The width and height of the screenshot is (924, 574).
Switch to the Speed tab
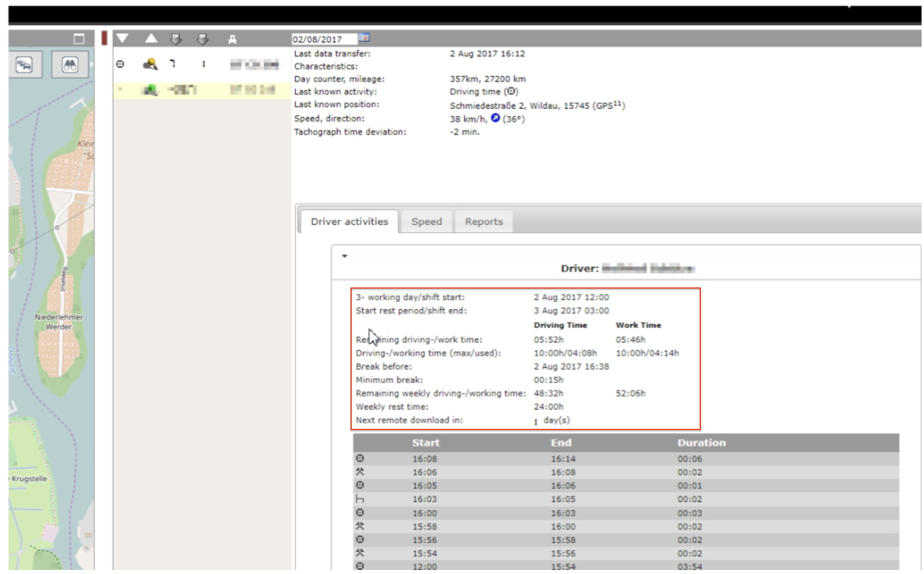(426, 222)
